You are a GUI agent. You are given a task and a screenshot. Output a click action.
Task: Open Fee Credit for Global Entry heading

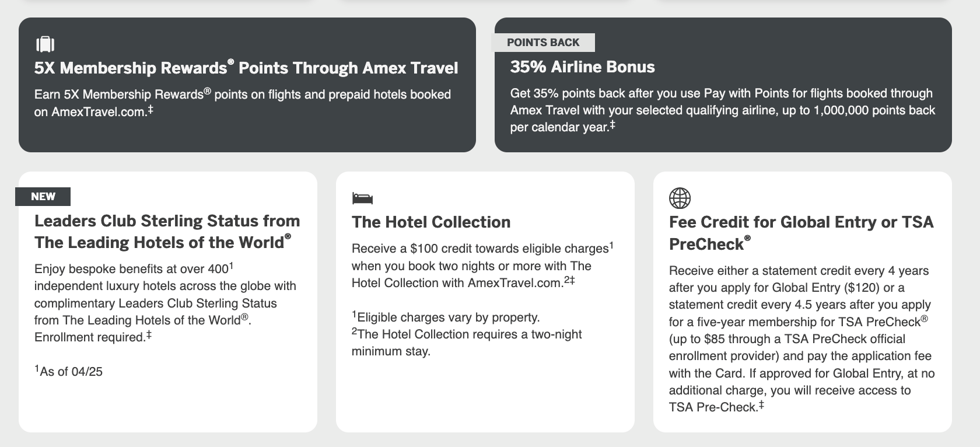coord(801,232)
